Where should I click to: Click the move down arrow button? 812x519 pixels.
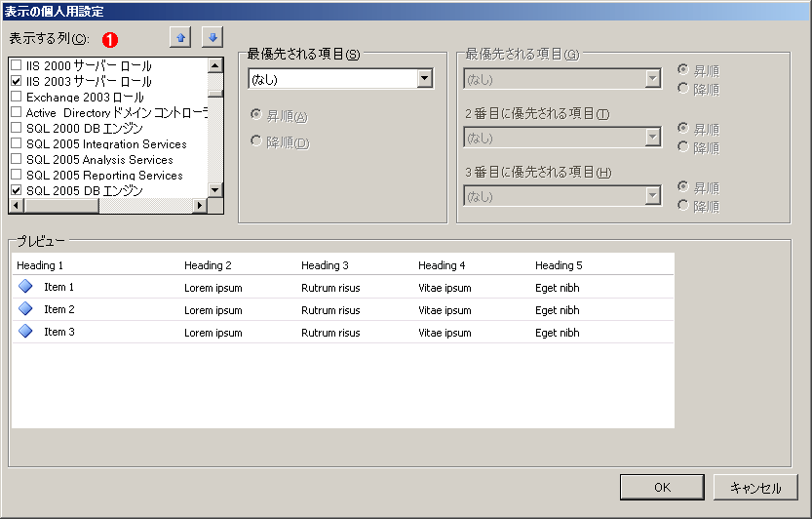[x=213, y=38]
